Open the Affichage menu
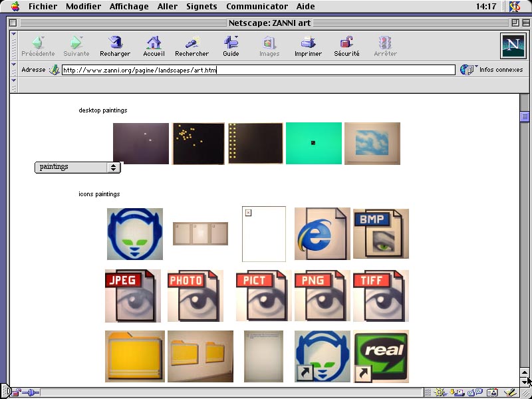Screen dimensions: 532x399 [130, 6]
